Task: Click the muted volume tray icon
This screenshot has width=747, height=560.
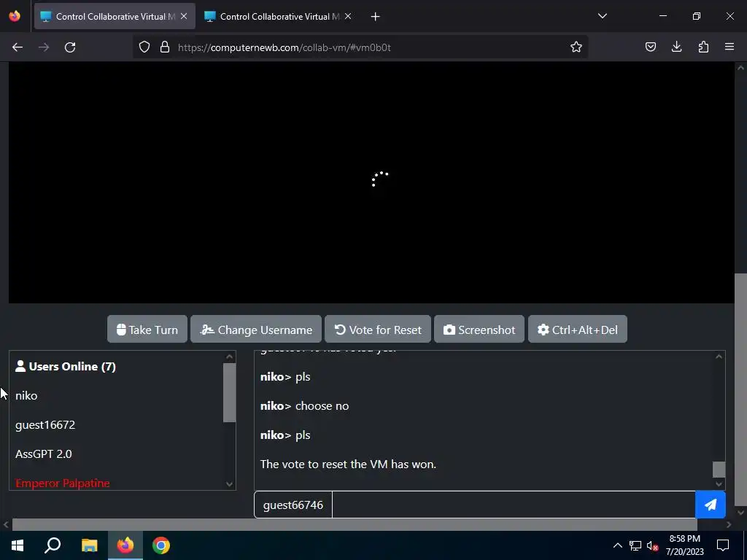Action: [653, 545]
